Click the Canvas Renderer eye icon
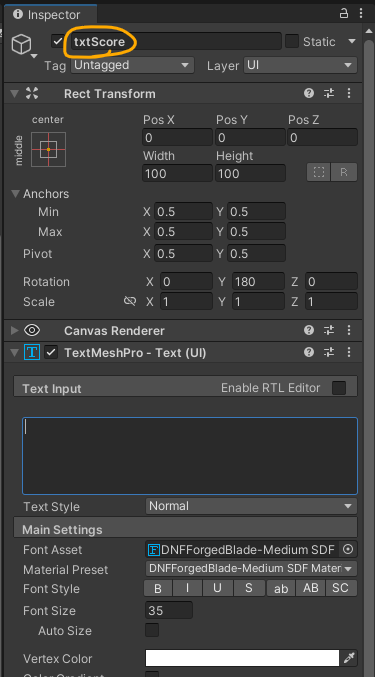Image resolution: width=375 pixels, height=677 pixels. pos(32,331)
